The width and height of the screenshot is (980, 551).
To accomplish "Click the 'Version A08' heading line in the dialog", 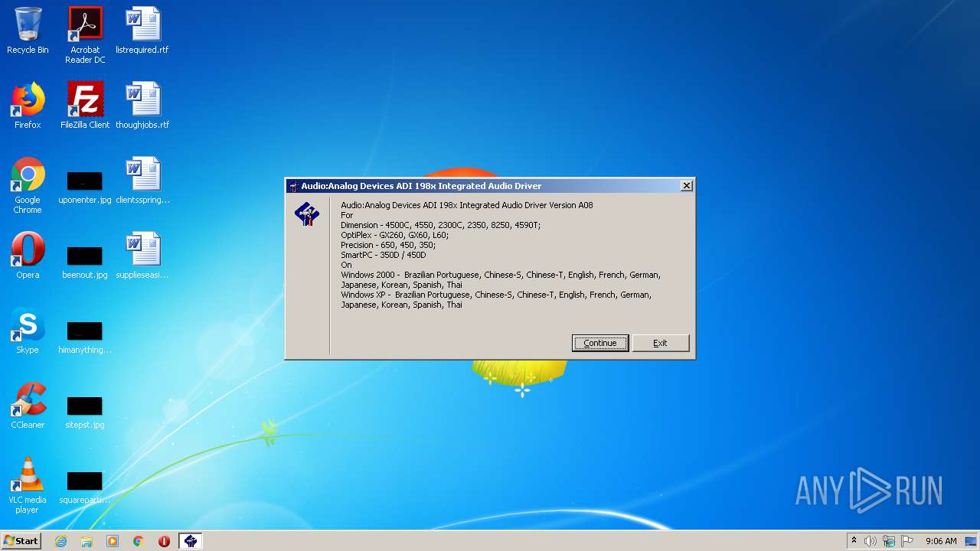I will (467, 205).
